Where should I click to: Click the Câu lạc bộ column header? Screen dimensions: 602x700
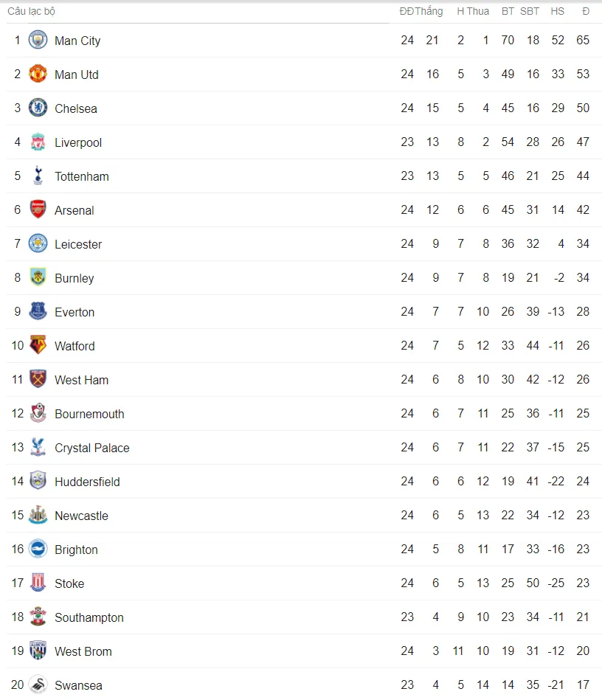tap(31, 11)
